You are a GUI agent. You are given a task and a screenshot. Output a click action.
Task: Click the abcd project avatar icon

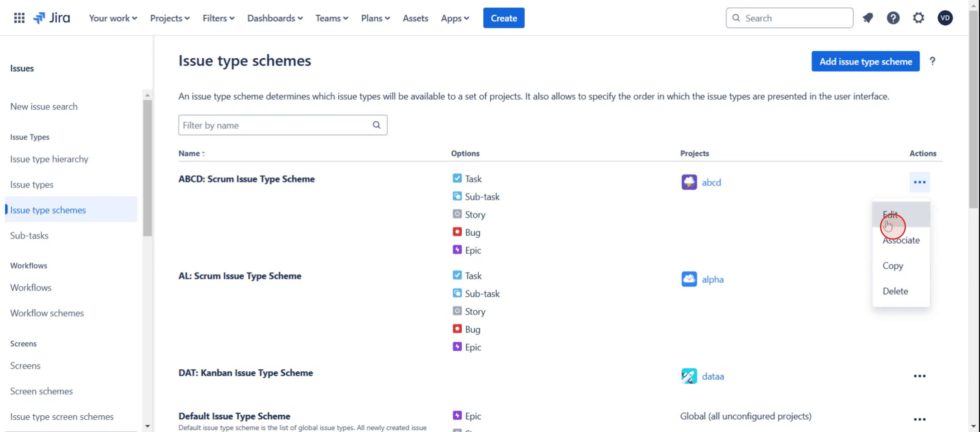point(689,182)
